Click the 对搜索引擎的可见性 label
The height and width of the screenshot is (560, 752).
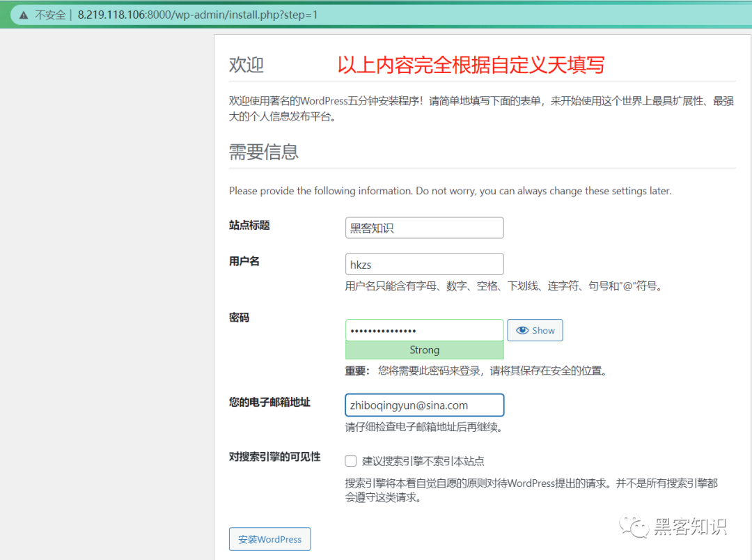tap(275, 457)
